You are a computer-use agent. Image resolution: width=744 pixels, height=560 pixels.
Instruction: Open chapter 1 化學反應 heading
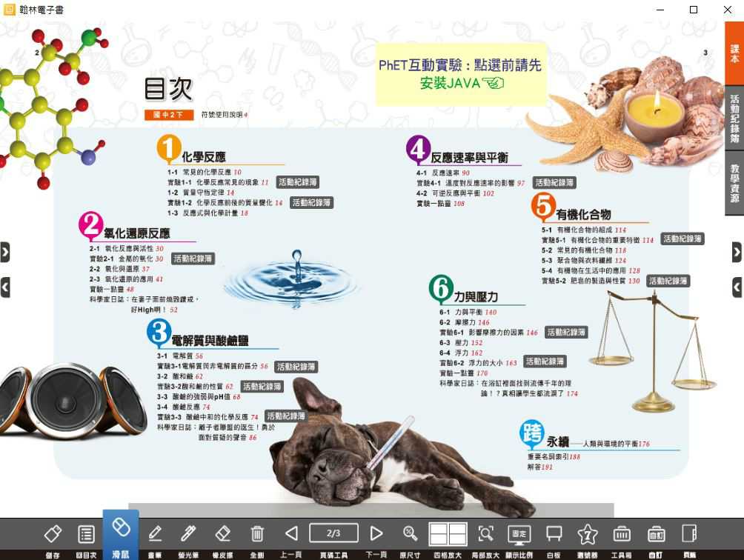(x=204, y=157)
